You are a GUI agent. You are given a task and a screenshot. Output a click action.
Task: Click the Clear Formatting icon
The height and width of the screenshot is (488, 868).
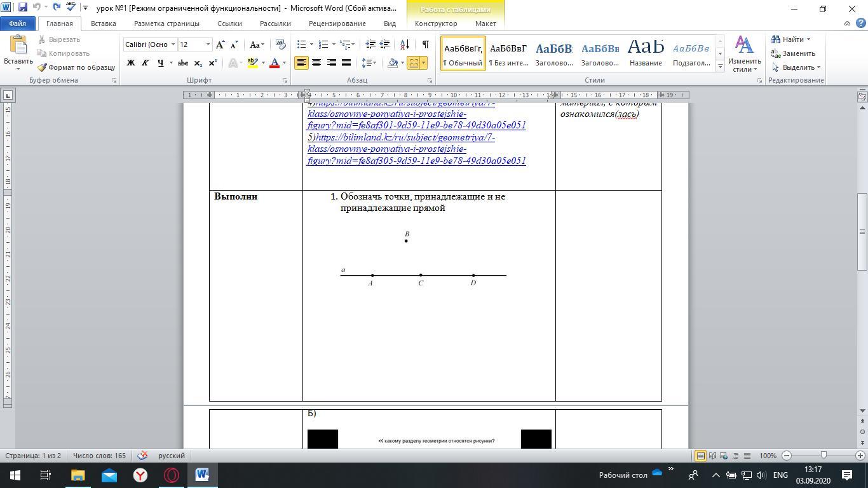click(280, 44)
